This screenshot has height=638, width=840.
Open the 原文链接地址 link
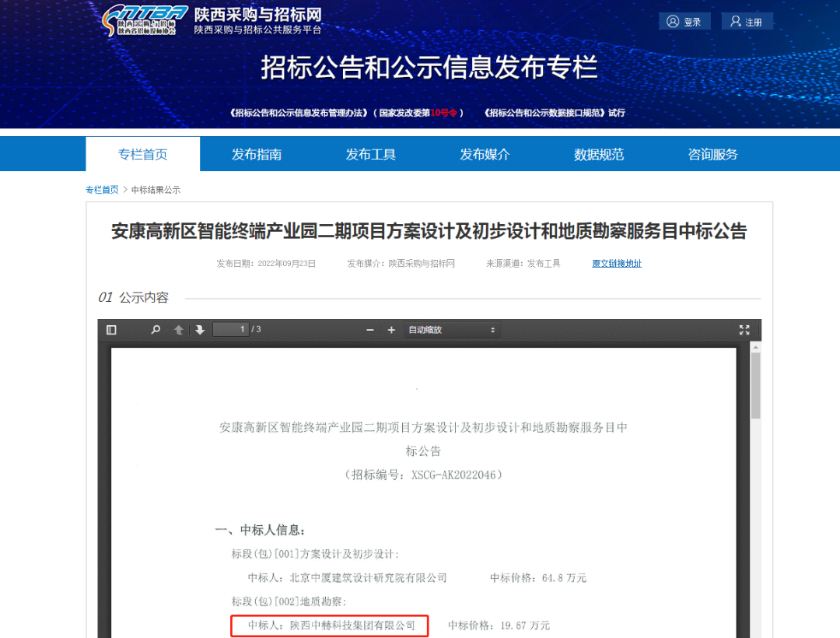tap(617, 264)
